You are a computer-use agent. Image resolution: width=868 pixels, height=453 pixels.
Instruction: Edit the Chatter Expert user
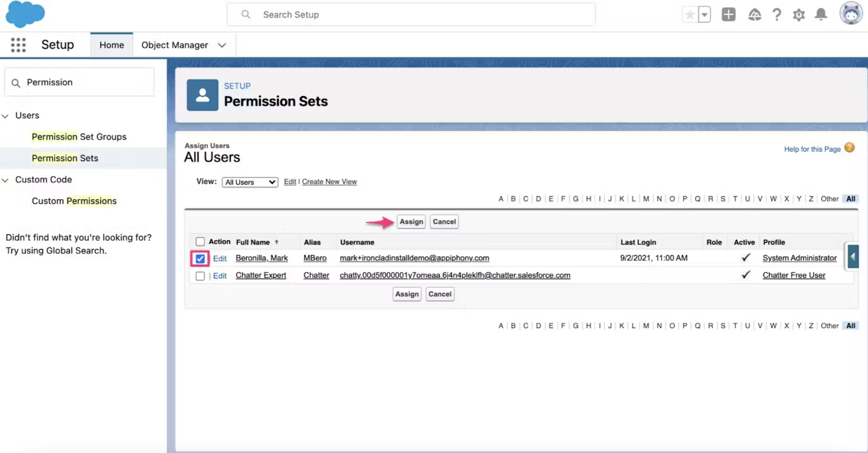pyautogui.click(x=220, y=275)
